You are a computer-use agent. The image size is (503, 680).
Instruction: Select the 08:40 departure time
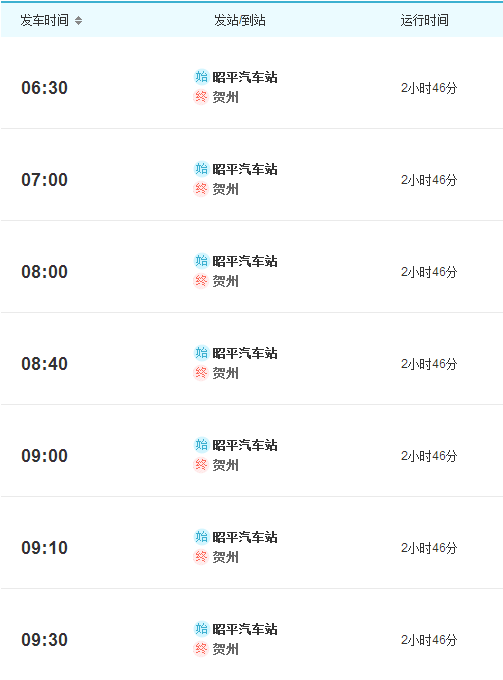pos(45,363)
